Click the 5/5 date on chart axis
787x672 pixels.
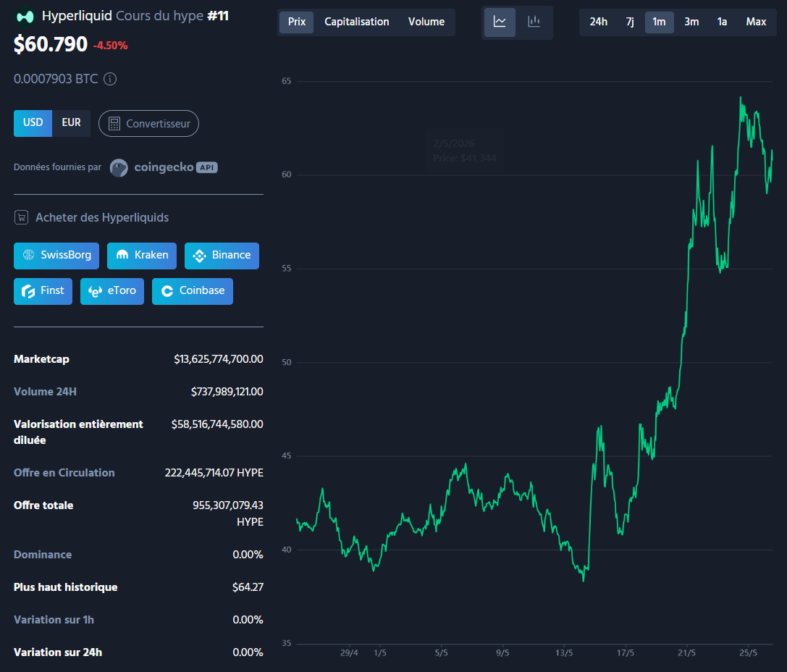(x=441, y=653)
